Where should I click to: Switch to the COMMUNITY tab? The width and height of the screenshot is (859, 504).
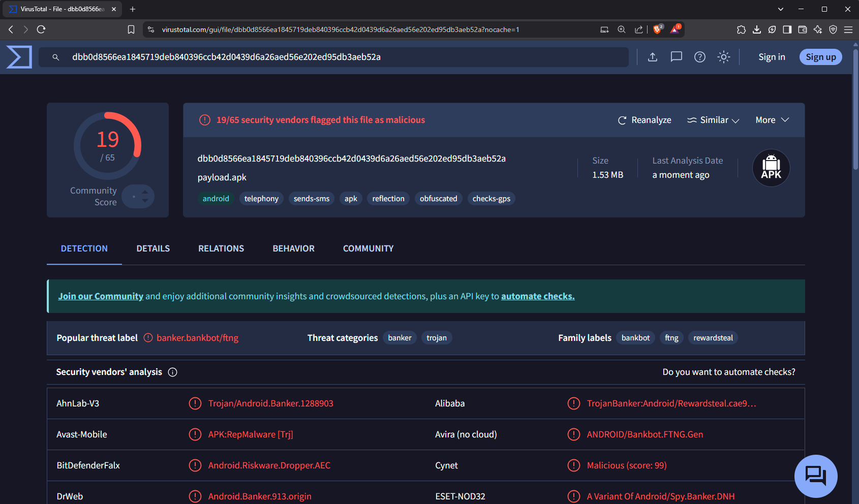tap(369, 248)
